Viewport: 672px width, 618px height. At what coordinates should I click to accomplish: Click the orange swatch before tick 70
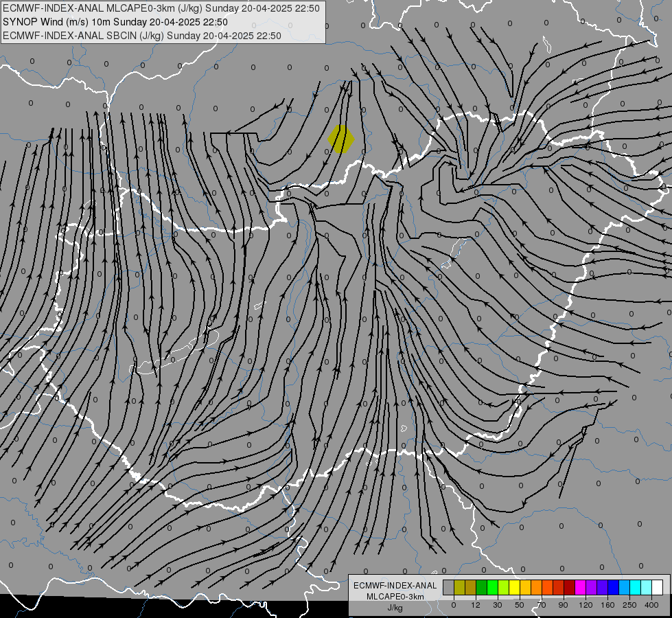(537, 587)
